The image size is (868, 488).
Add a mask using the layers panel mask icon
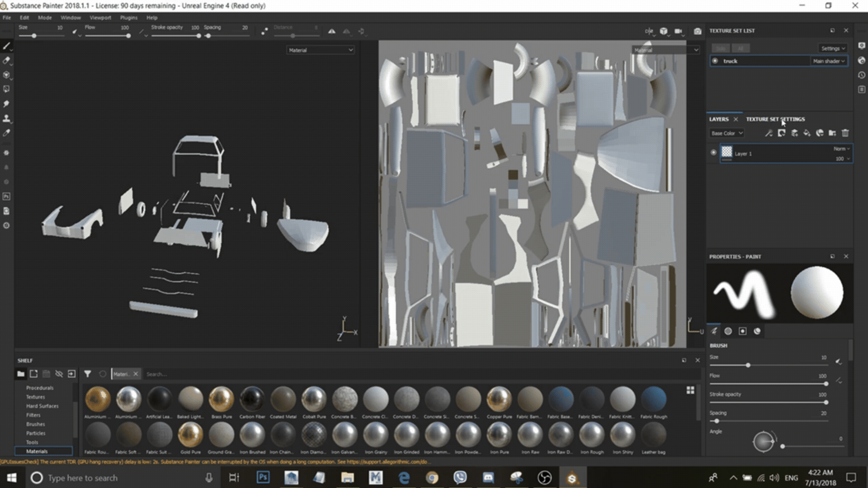781,133
